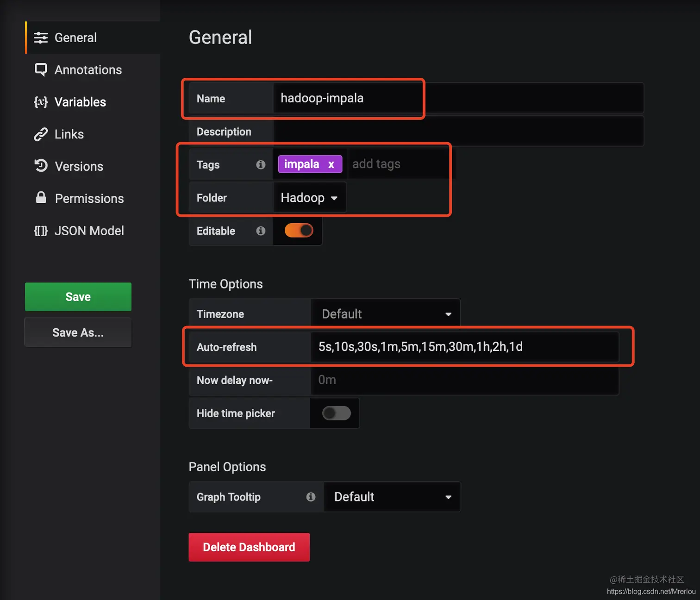Click the Versions history icon
Screen dimensions: 700x600
(41, 166)
